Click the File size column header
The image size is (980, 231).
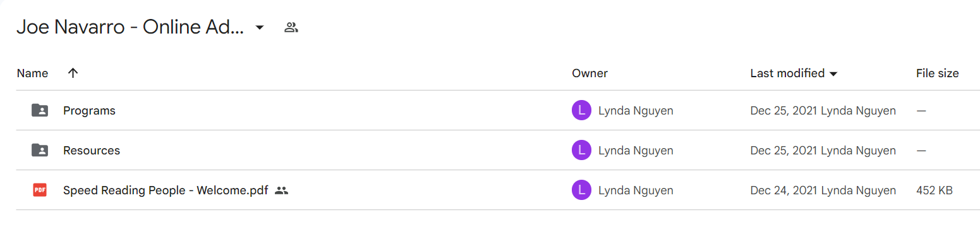938,73
